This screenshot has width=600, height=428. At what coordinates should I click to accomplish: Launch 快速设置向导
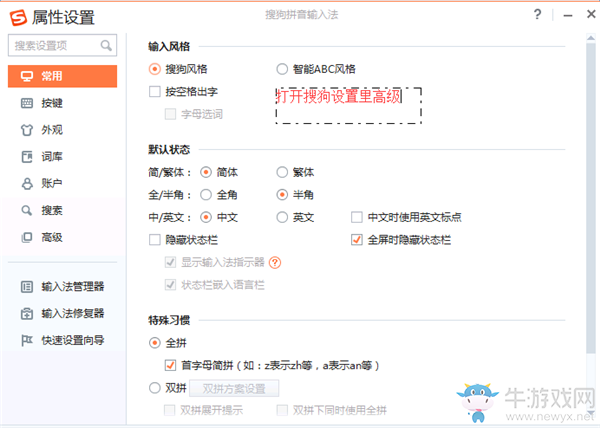(62, 340)
